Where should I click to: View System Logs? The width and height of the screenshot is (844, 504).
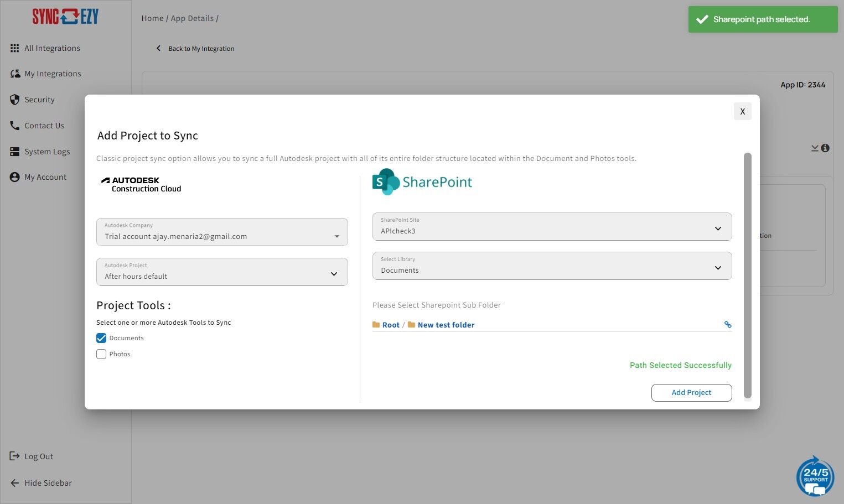pos(47,152)
